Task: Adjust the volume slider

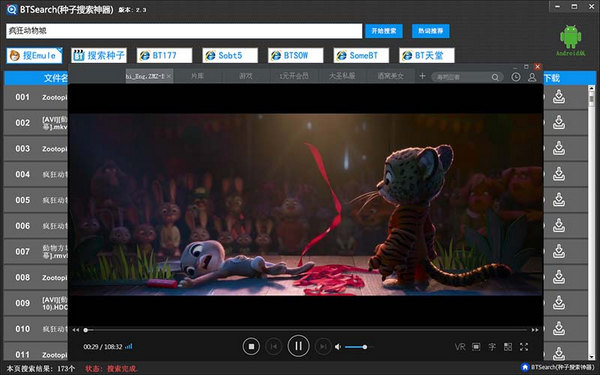Action: (x=359, y=347)
